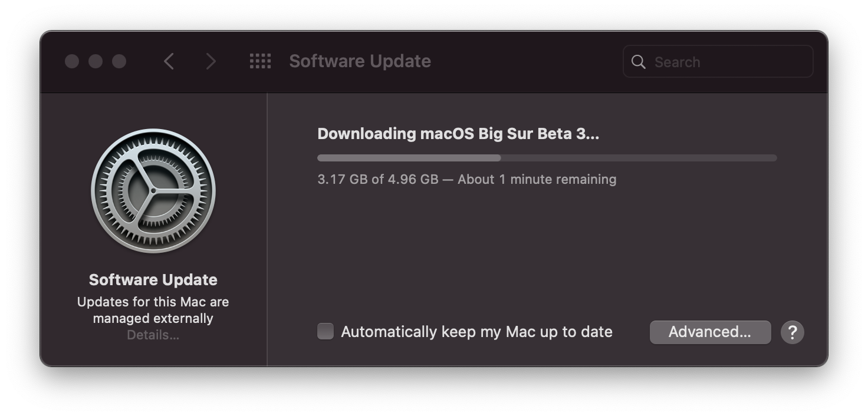Image resolution: width=868 pixels, height=416 pixels.
Task: Click the automatic updates checkbox label text
Action: coord(476,332)
